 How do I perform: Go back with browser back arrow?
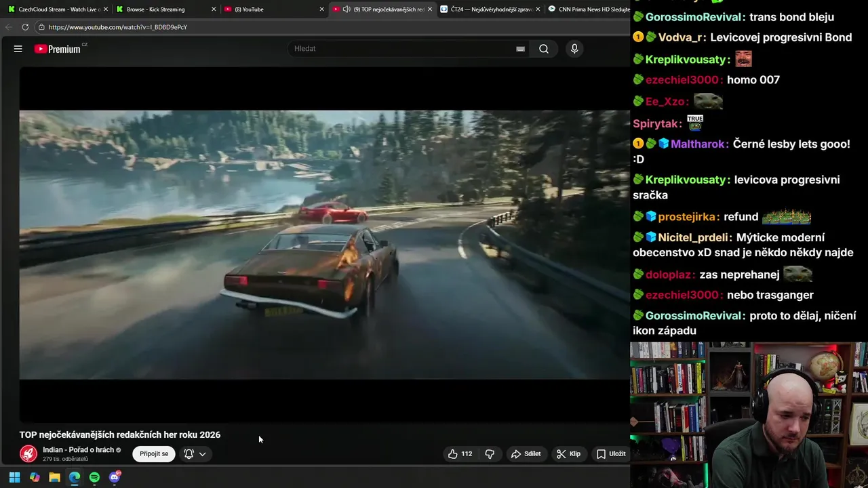tap(9, 27)
